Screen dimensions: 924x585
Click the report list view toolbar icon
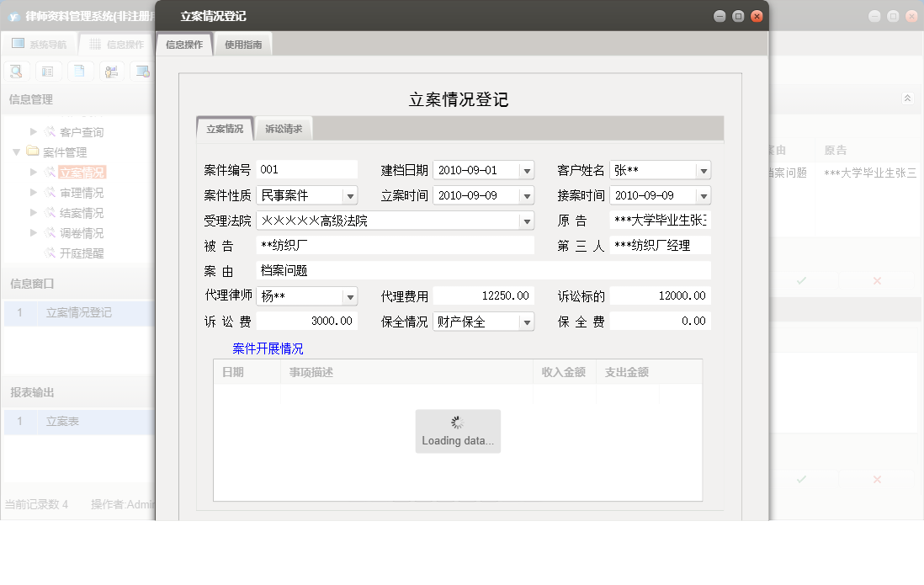point(48,71)
